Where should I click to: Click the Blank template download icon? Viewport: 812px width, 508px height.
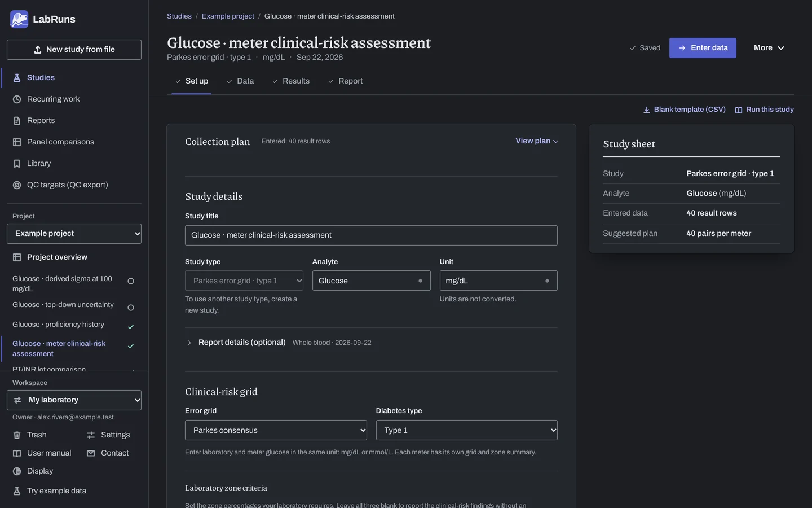pos(647,110)
